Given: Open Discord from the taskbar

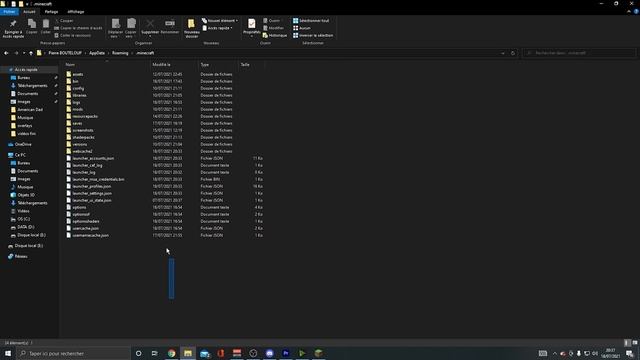Looking at the screenshot, I should (269, 353).
